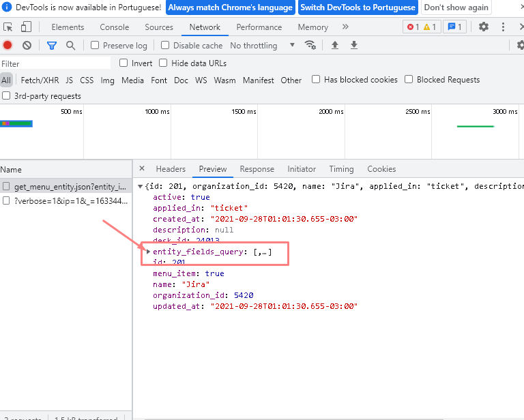Select checkbox beside get_menu_entity.json request

coord(6,186)
